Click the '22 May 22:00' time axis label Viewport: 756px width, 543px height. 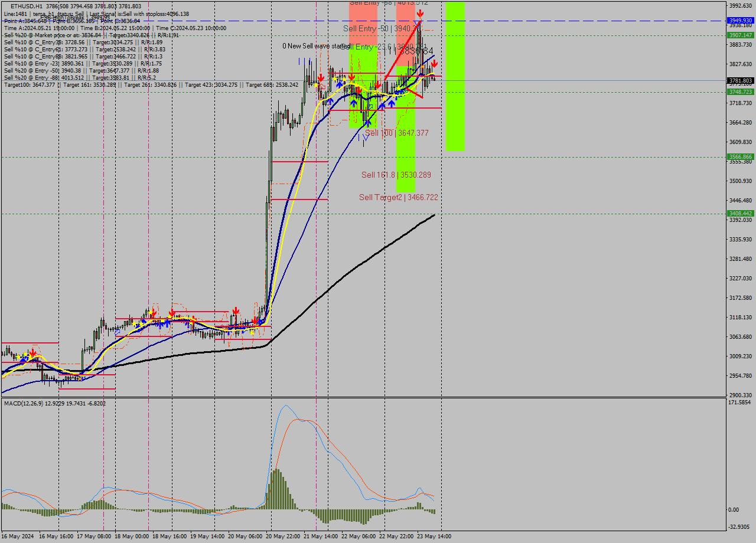[x=396, y=537]
